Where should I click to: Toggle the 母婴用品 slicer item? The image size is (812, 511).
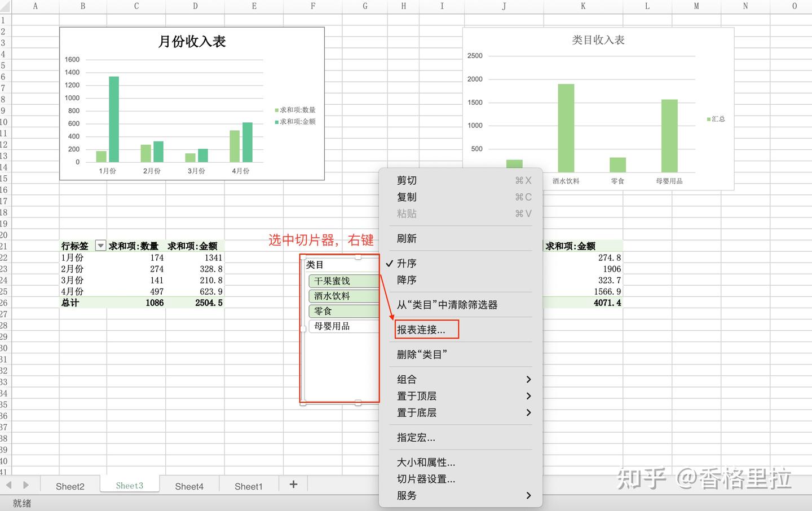click(x=343, y=326)
